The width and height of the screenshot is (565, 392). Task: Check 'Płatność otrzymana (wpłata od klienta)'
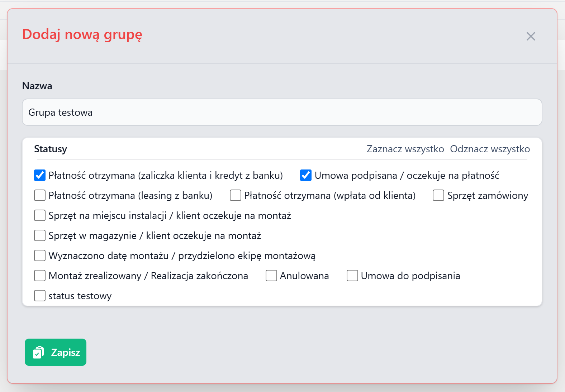[236, 196]
